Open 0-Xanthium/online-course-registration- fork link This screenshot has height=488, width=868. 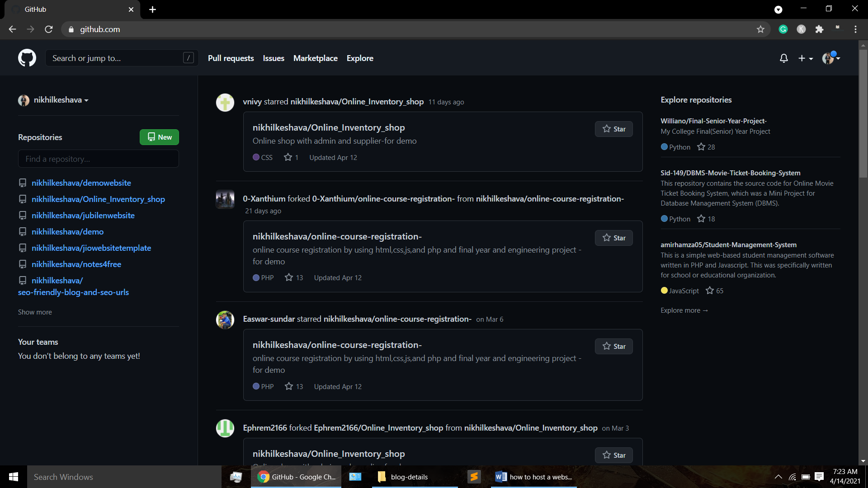pos(383,199)
